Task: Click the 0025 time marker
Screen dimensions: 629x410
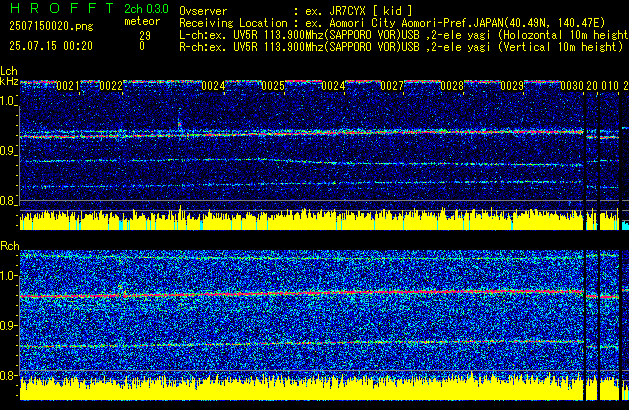Action: click(273, 86)
